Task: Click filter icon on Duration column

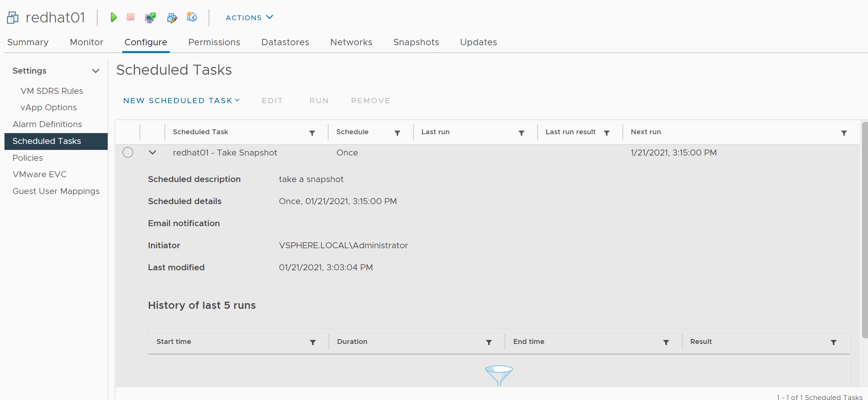Action: 489,342
